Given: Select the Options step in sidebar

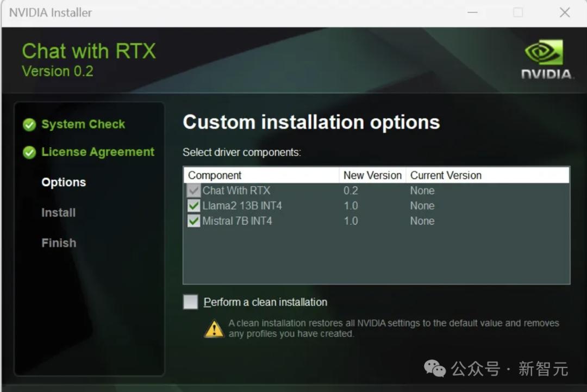Looking at the screenshot, I should pos(64,183).
